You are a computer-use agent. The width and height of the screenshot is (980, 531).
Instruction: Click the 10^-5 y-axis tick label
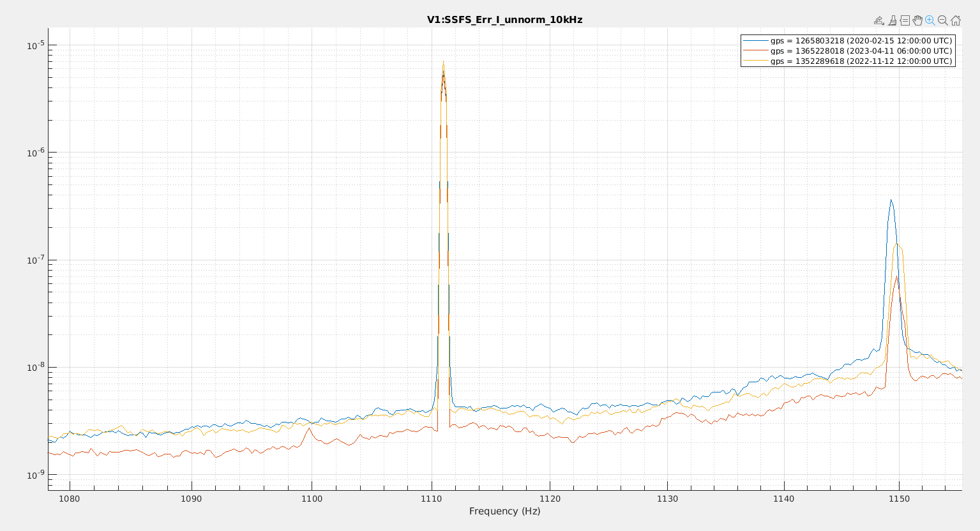click(x=35, y=45)
